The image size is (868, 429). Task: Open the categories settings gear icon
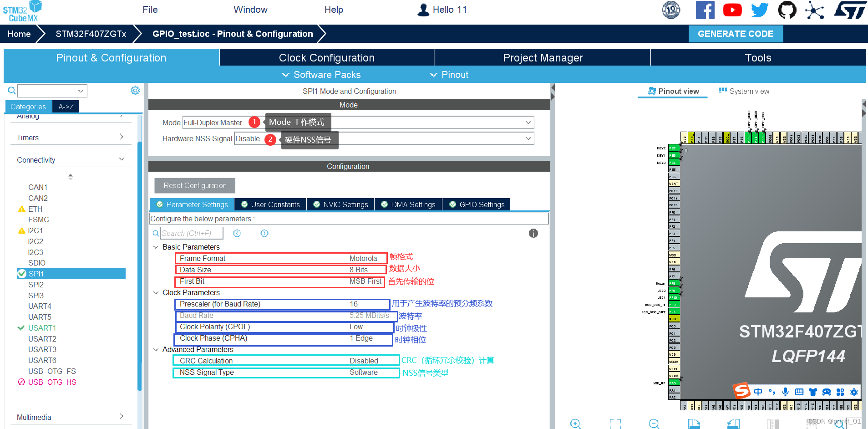click(x=135, y=90)
